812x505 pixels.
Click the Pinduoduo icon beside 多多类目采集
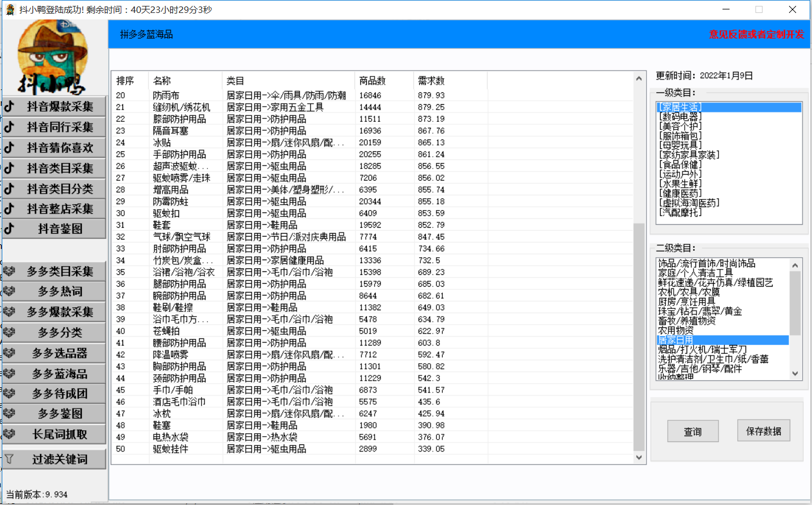[x=9, y=271]
